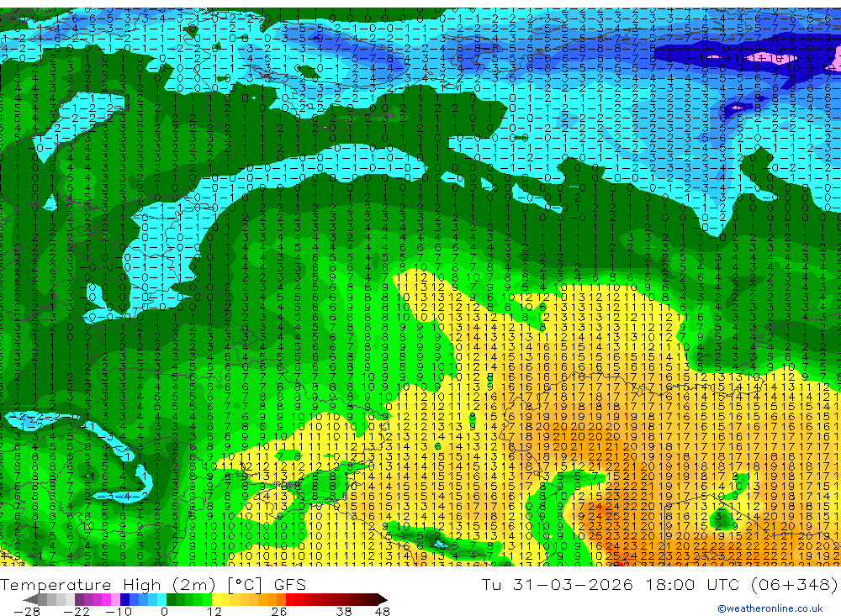841x616 pixels.
Task: Click the weatheronline.co.uk copyright link
Action: (770, 608)
